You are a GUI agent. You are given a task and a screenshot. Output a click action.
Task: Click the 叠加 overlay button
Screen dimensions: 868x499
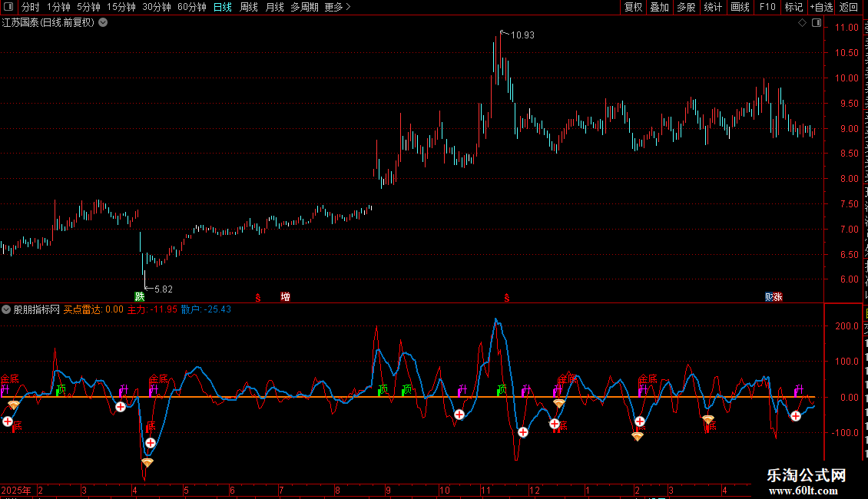tap(659, 7)
